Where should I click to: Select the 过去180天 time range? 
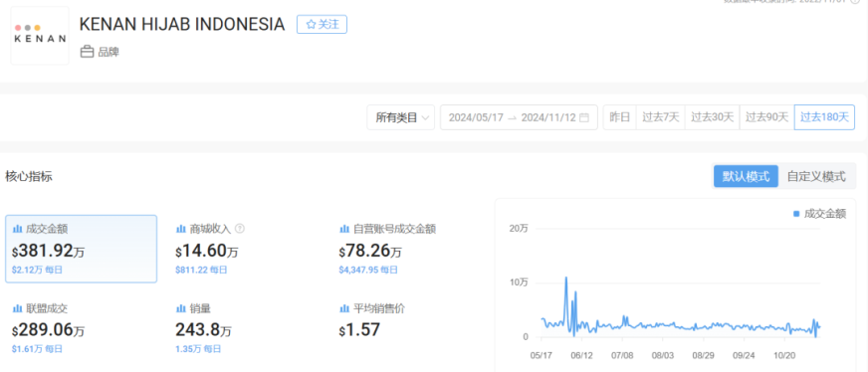coord(824,117)
